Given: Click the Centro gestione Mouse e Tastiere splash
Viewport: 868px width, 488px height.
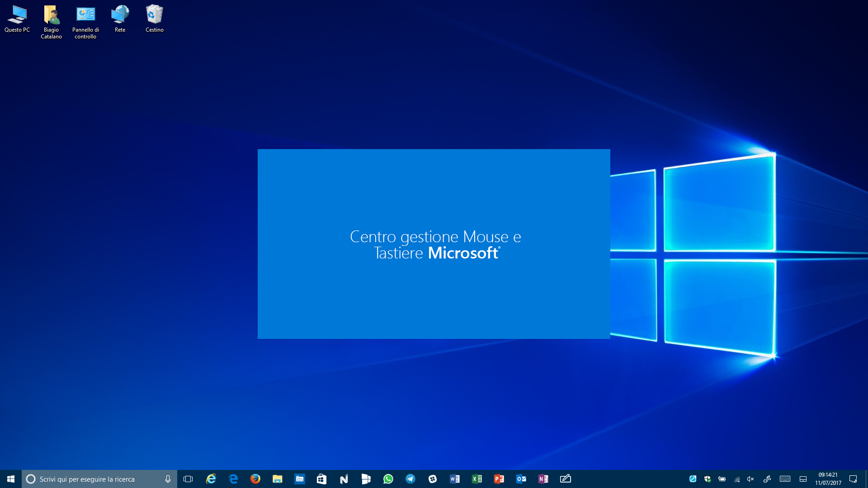Looking at the screenshot, I should (x=434, y=244).
